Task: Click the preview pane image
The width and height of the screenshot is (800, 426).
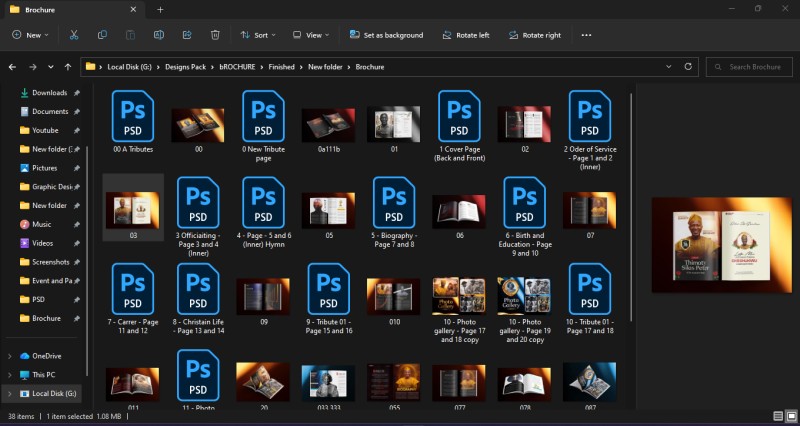Action: (x=721, y=245)
